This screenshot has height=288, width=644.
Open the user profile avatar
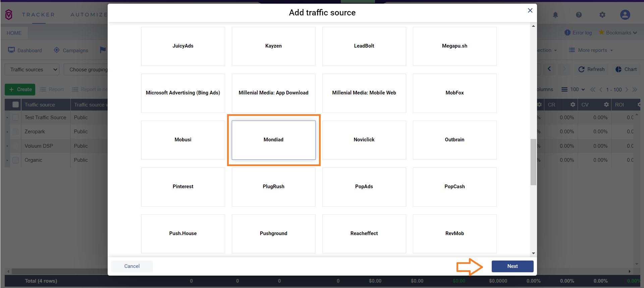coord(625,15)
